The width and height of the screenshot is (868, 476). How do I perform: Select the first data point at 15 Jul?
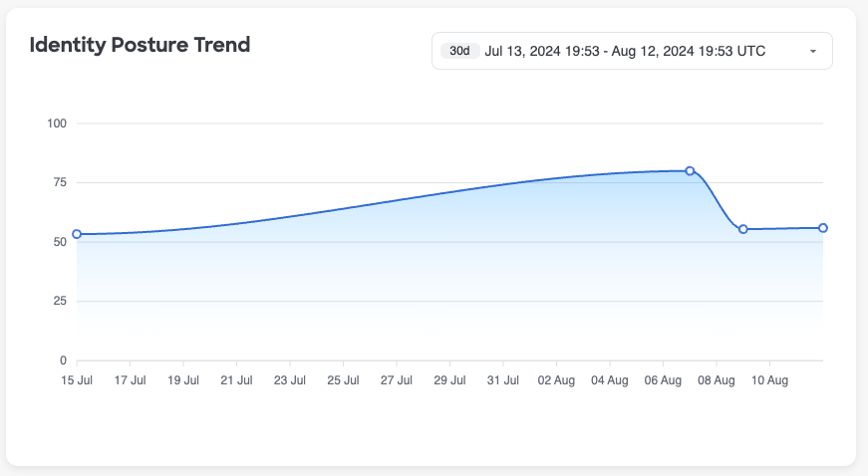pyautogui.click(x=77, y=234)
